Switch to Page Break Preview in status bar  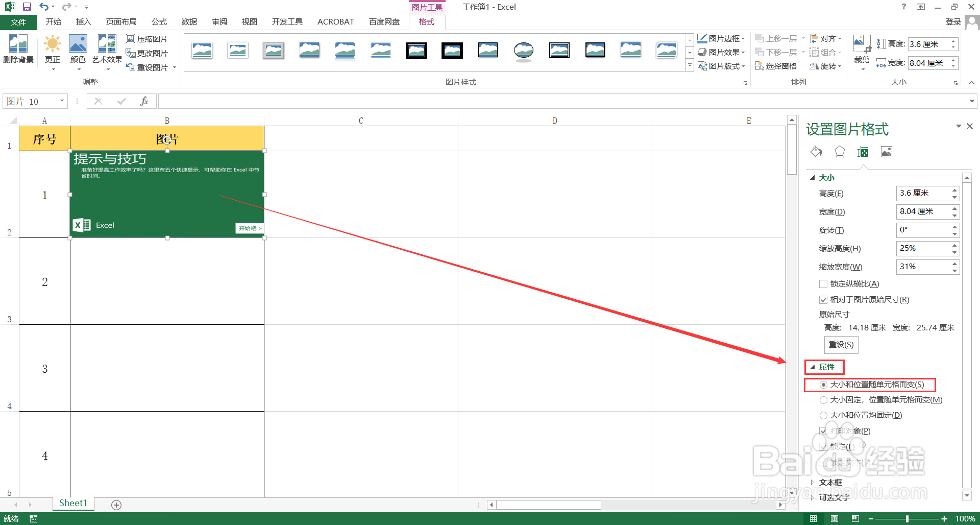pos(855,518)
